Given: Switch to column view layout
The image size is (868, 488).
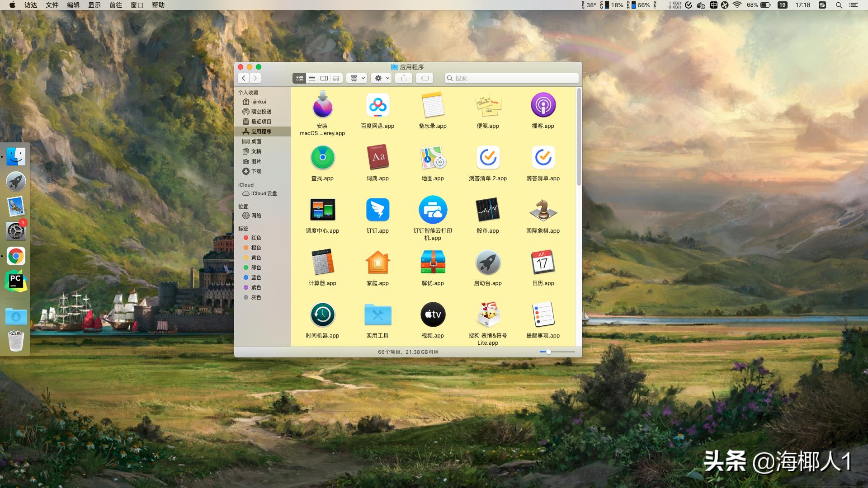Looking at the screenshot, I should point(324,78).
